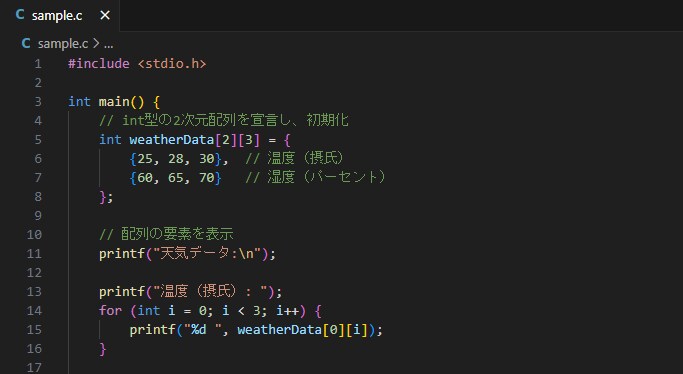Viewport: 683px width, 374px height.
Task: Click the 配列の要素を表示 comment
Action: click(x=166, y=234)
